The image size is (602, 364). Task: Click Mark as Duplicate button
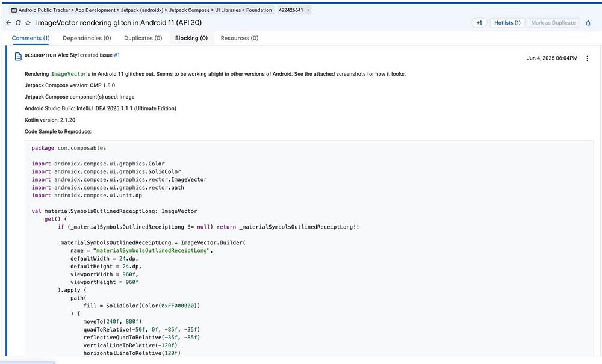(553, 23)
